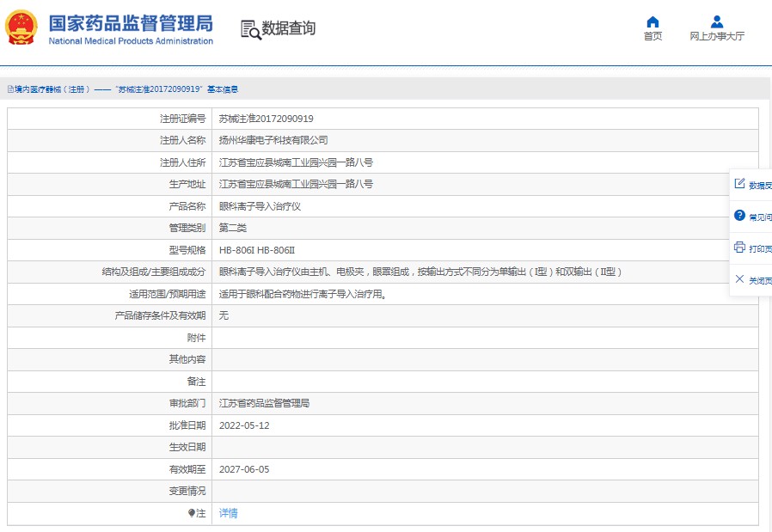
Task: Select the 首页 text label
Action: pyautogui.click(x=653, y=36)
